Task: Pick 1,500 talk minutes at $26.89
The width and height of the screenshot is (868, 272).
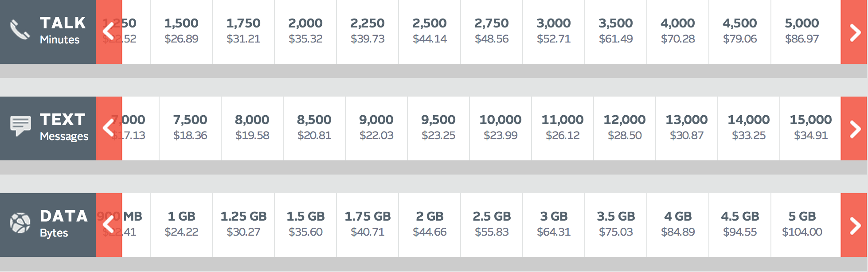Action: coord(181,31)
